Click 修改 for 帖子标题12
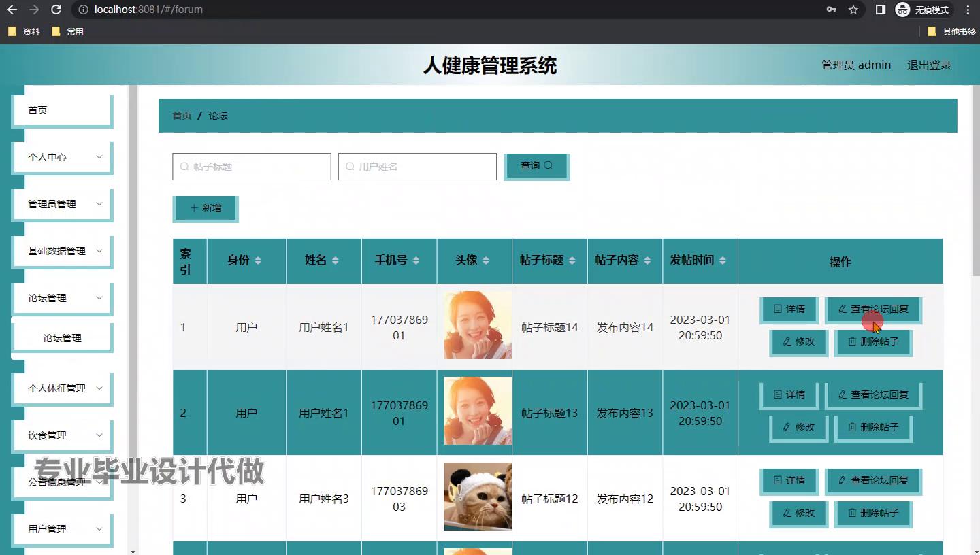This screenshot has height=555, width=980. 799,514
